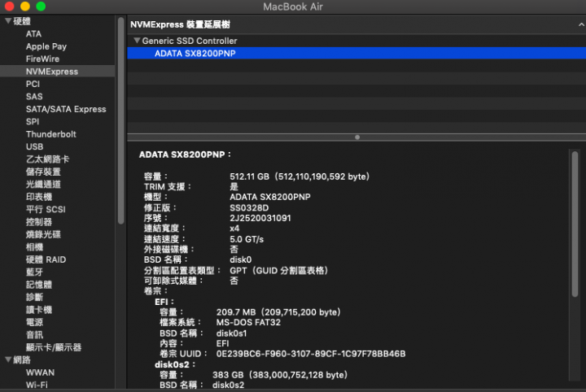Open 讀卡機 sidebar entry
The image size is (586, 392).
(x=39, y=310)
